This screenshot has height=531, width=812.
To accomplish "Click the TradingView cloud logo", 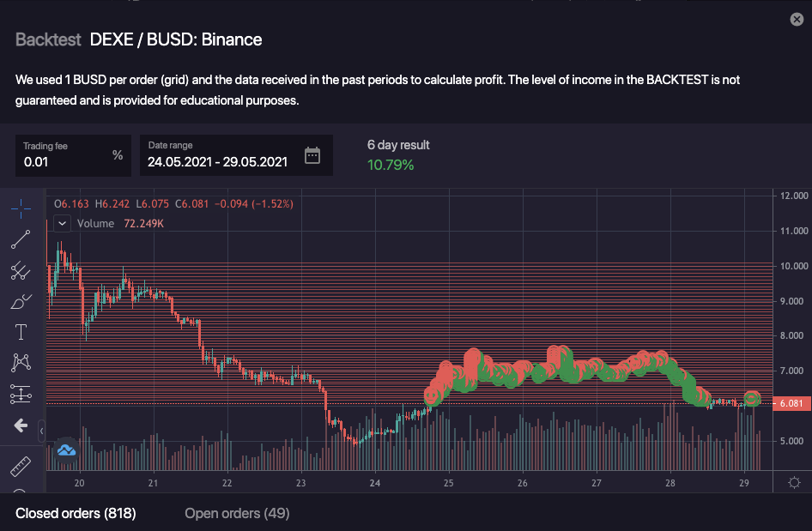I will [67, 450].
